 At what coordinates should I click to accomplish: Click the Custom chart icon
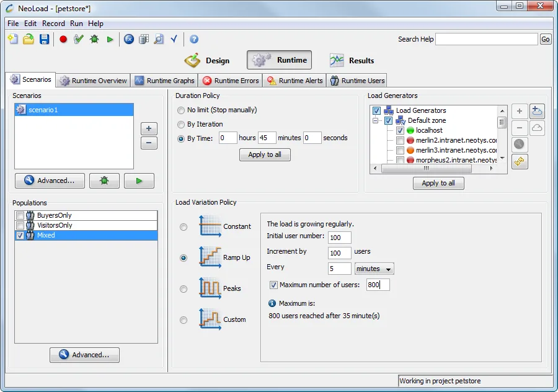coord(210,319)
